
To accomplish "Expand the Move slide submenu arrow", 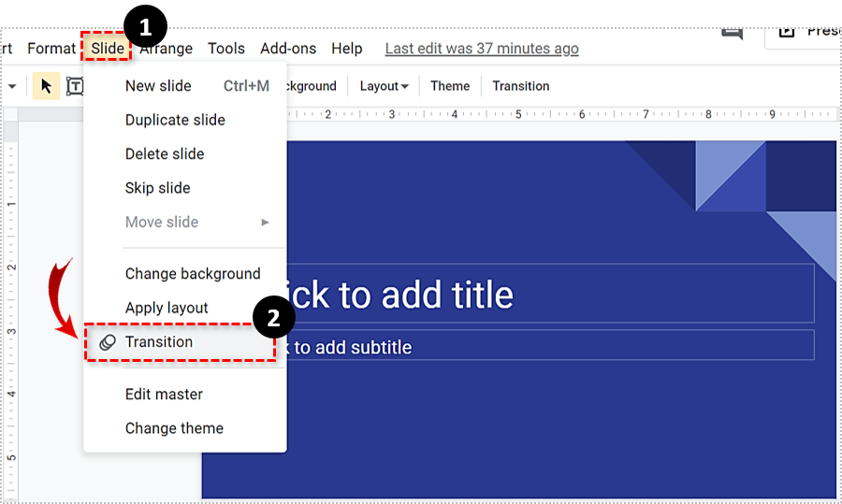I will tap(265, 223).
